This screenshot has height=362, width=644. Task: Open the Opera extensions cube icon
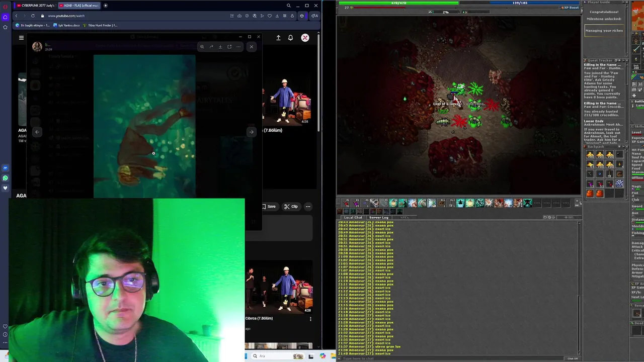[x=301, y=16]
